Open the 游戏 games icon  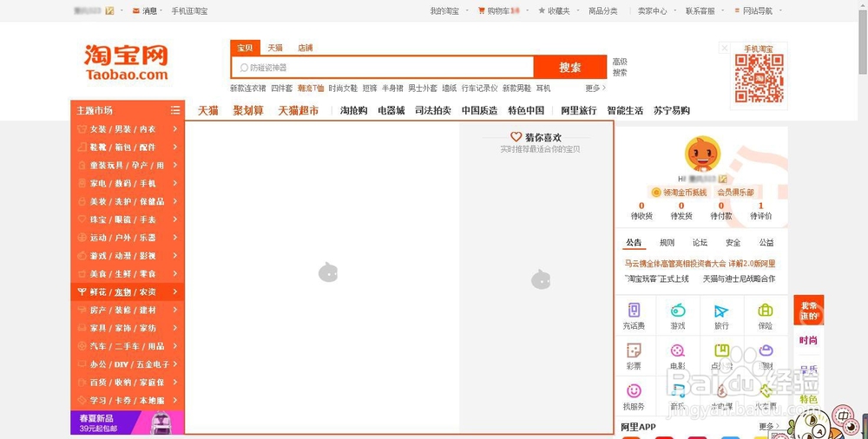tap(678, 310)
